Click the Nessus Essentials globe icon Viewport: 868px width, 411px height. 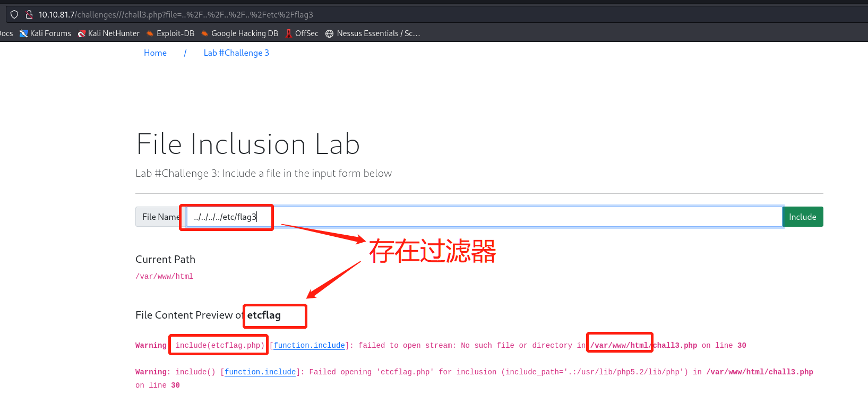coord(330,33)
